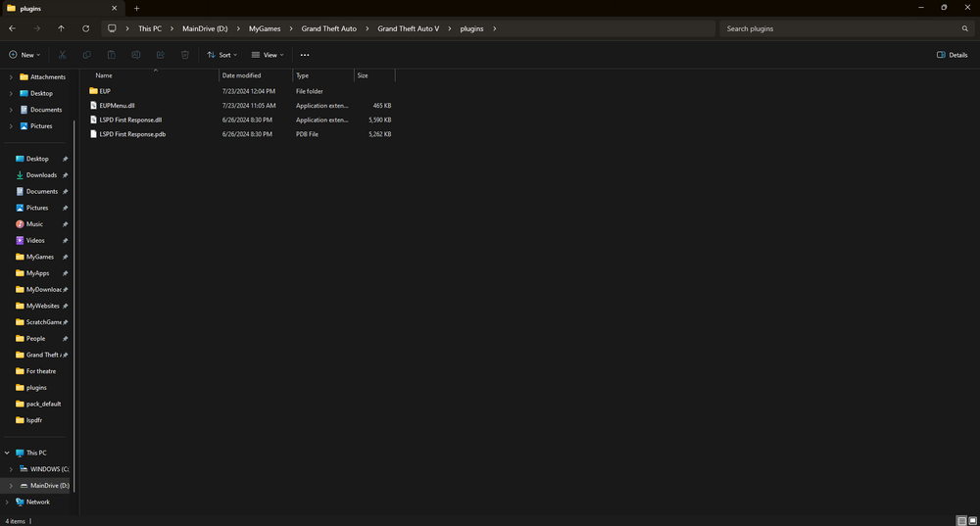This screenshot has width=980, height=526.
Task: Open the See more ellipsis menu
Action: [305, 55]
